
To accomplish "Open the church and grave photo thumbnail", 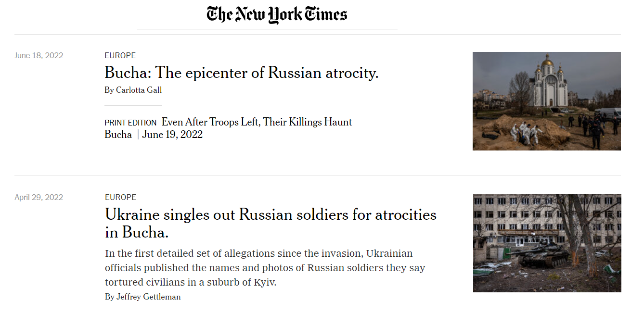I will [546, 101].
